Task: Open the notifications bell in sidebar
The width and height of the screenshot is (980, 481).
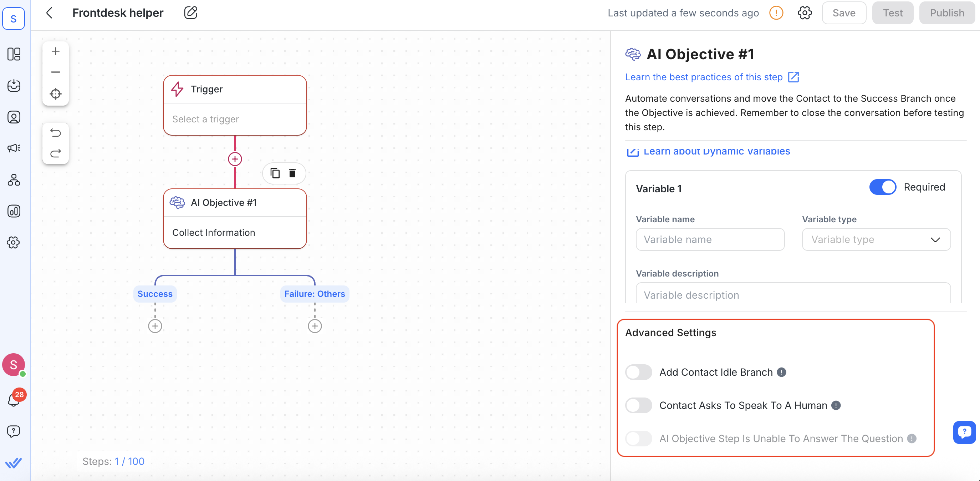Action: point(14,400)
